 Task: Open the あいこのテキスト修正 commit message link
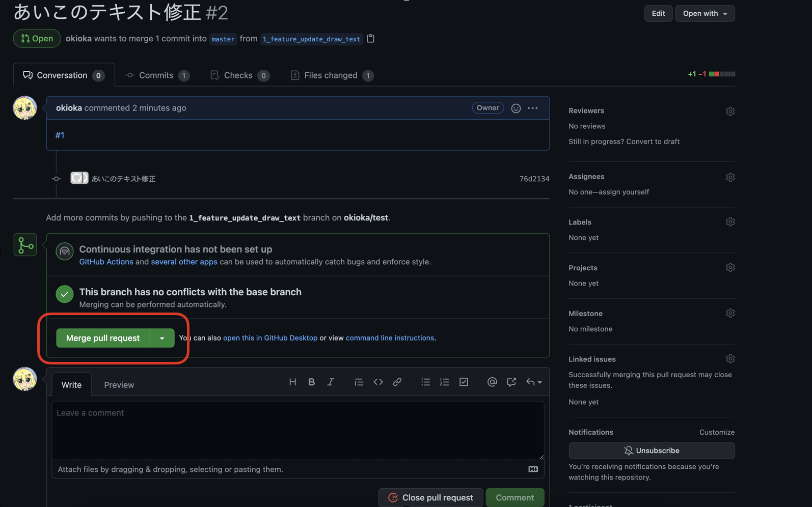tap(123, 179)
